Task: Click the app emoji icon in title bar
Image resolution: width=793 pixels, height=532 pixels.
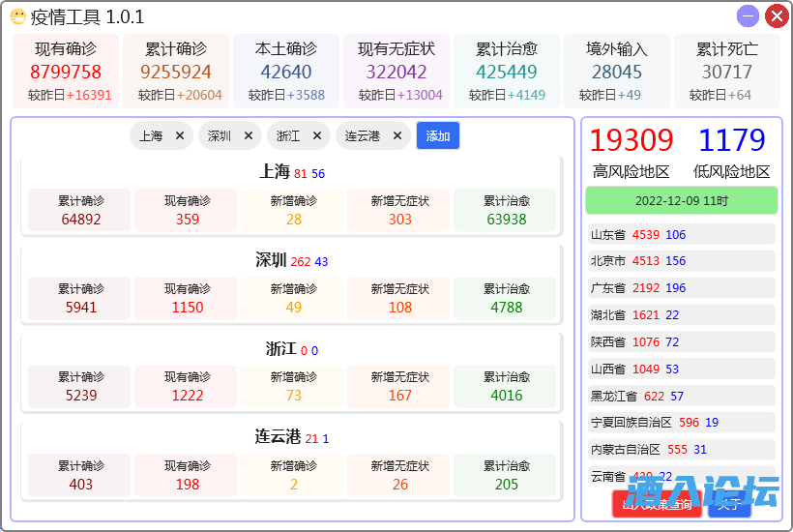Action: (17, 16)
